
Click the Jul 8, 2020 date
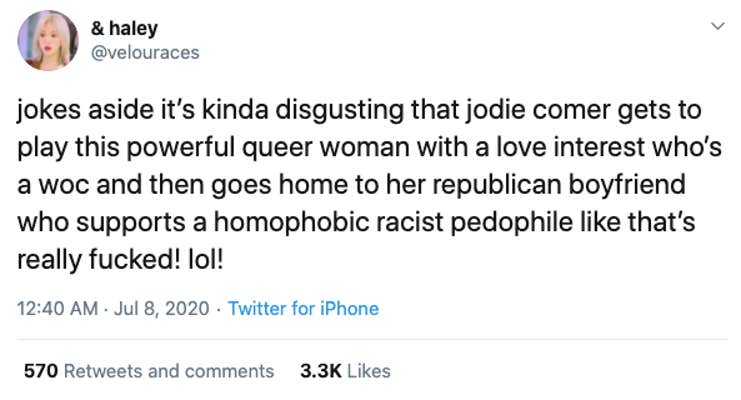(x=162, y=309)
